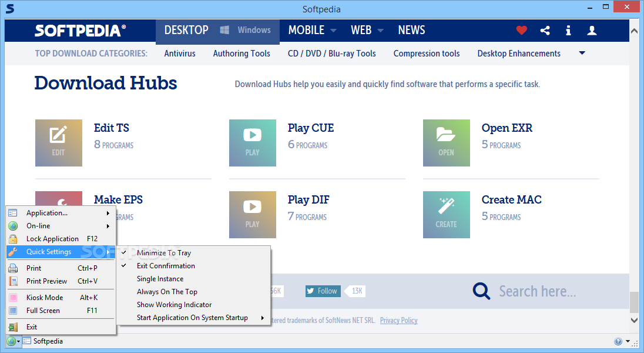Enable Single Instance option
The height and width of the screenshot is (353, 644).
pos(160,279)
